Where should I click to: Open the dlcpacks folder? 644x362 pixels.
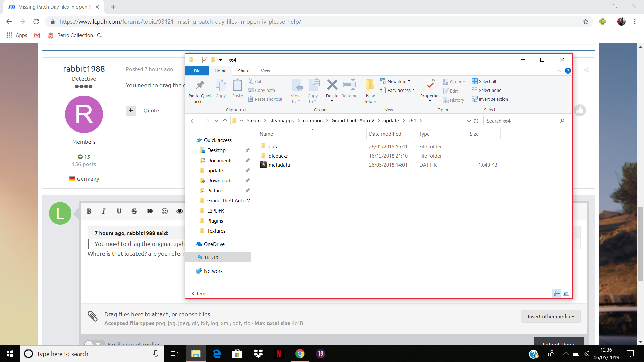(278, 156)
